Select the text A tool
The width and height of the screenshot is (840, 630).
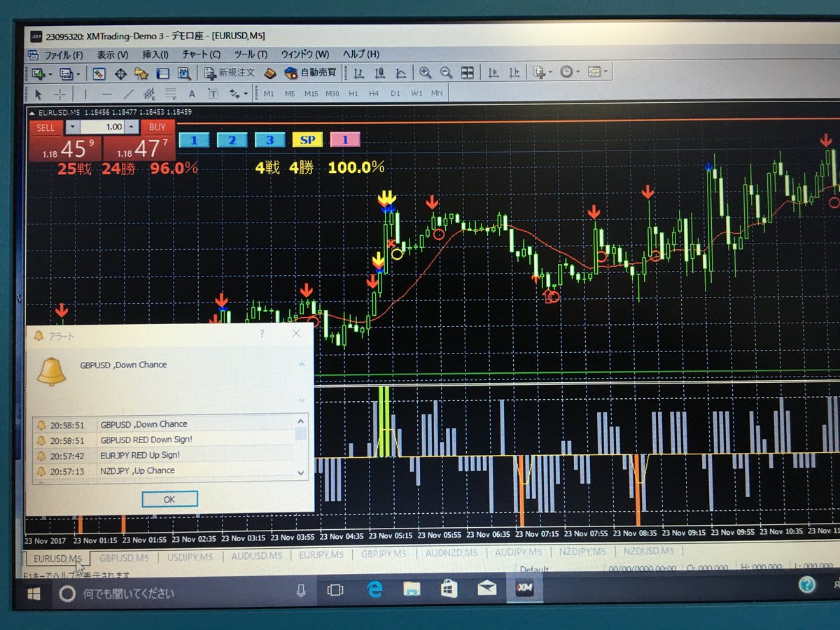[x=192, y=94]
